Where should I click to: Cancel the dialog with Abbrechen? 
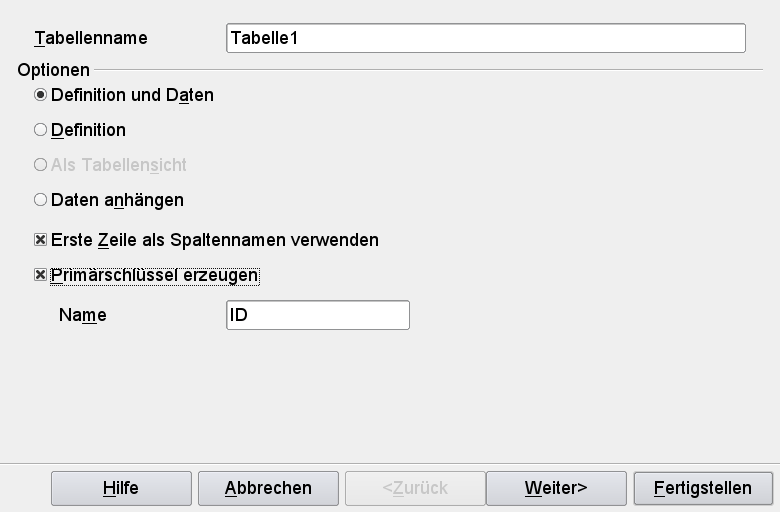[x=268, y=488]
